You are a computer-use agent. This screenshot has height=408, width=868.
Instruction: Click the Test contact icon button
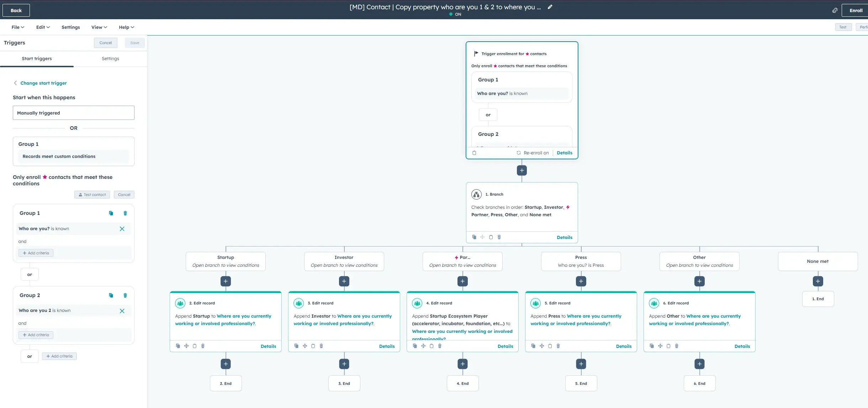[92, 195]
